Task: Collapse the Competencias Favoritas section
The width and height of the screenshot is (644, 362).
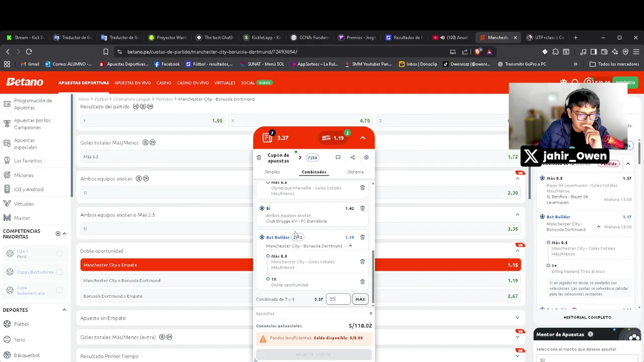Action: 64,234
